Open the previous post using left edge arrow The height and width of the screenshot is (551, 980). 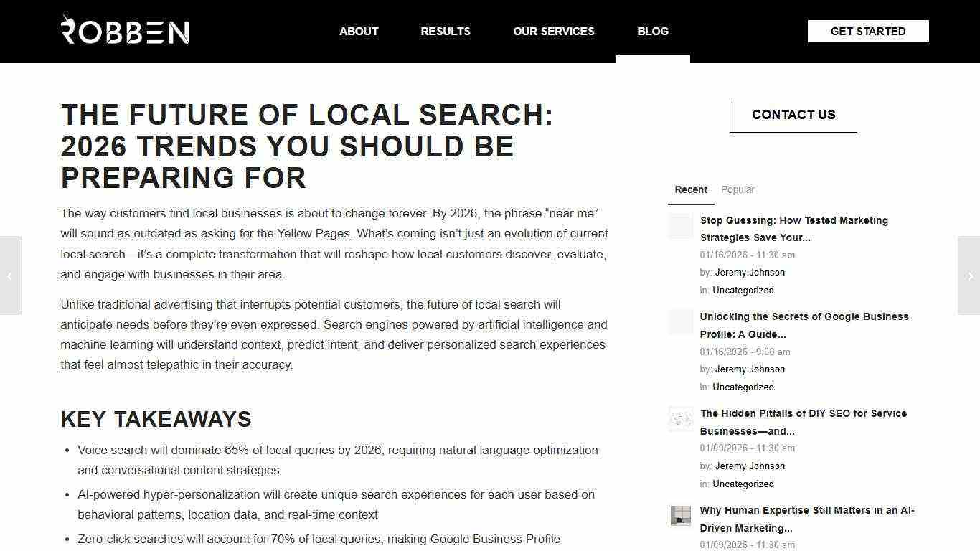10,275
